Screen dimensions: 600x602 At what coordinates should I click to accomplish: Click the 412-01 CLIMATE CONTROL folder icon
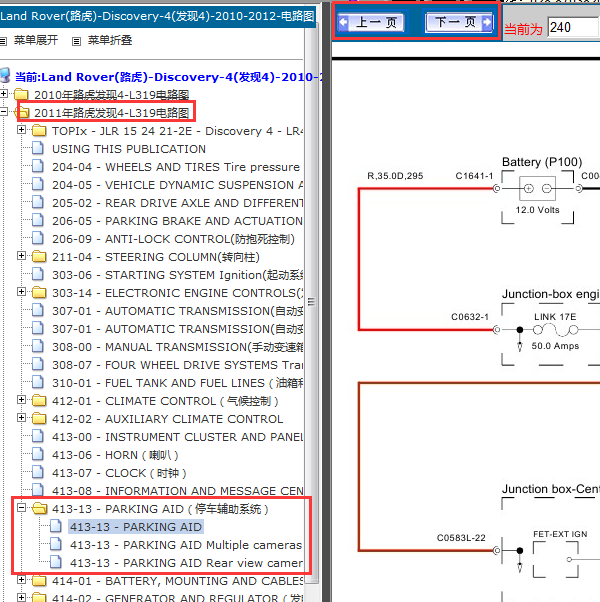point(39,400)
